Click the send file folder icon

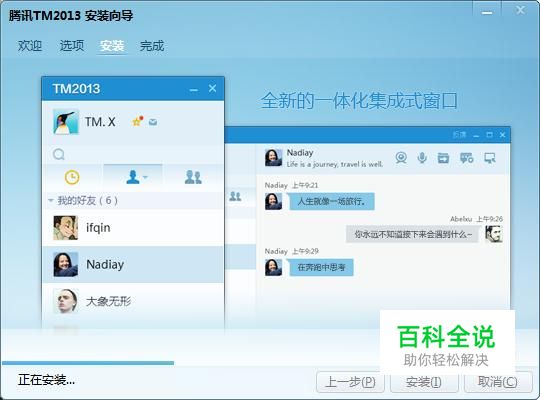point(443,158)
